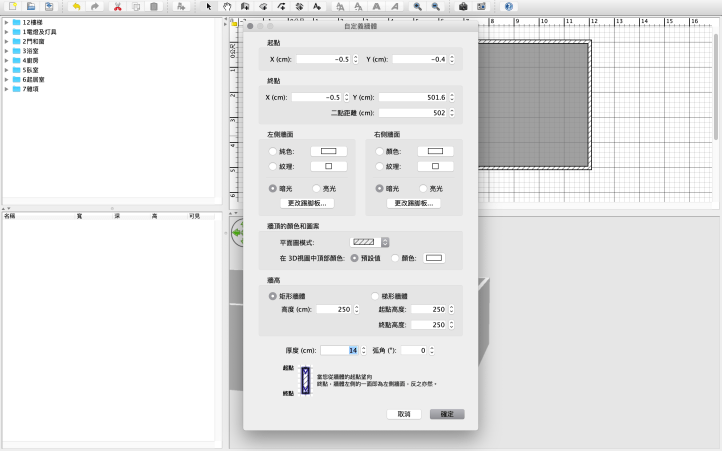Click the scissors cut icon
Screen dimensions: 722x451
pyautogui.click(x=117, y=6)
